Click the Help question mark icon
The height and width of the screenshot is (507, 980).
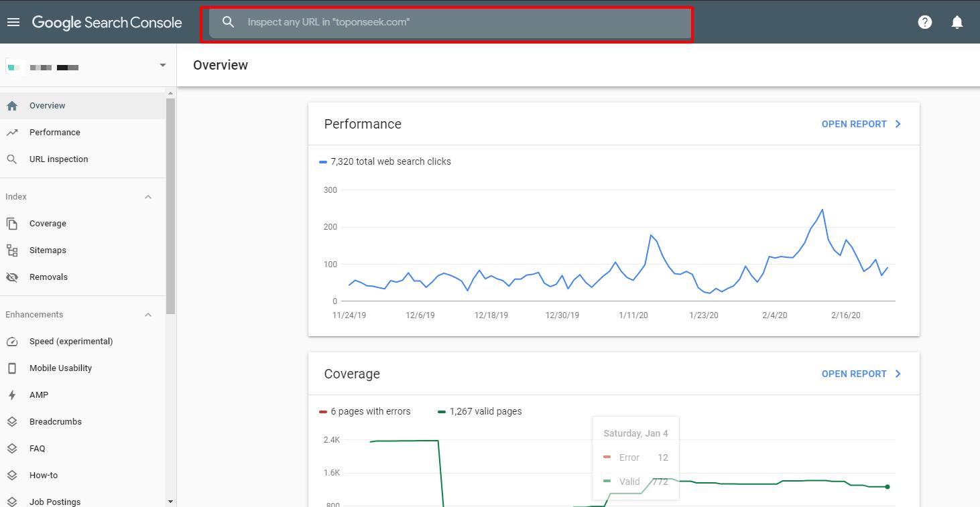[924, 22]
